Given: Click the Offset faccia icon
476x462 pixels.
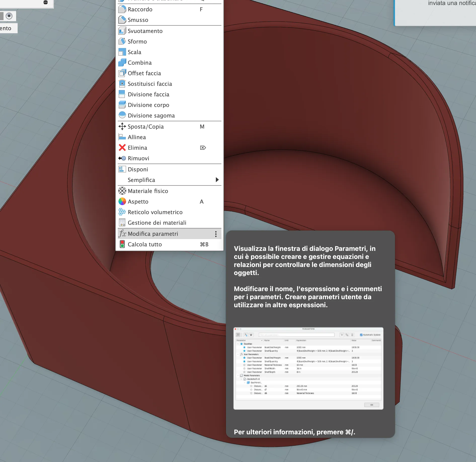Looking at the screenshot, I should pos(122,73).
